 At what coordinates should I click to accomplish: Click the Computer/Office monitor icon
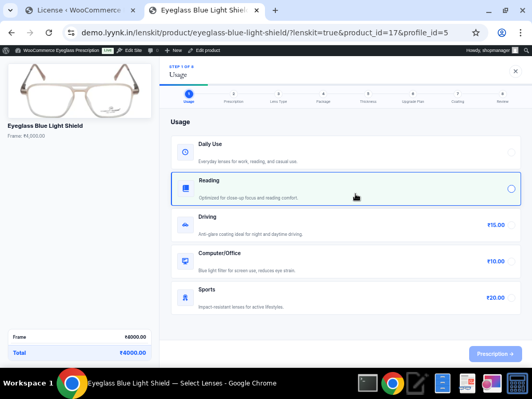click(185, 261)
